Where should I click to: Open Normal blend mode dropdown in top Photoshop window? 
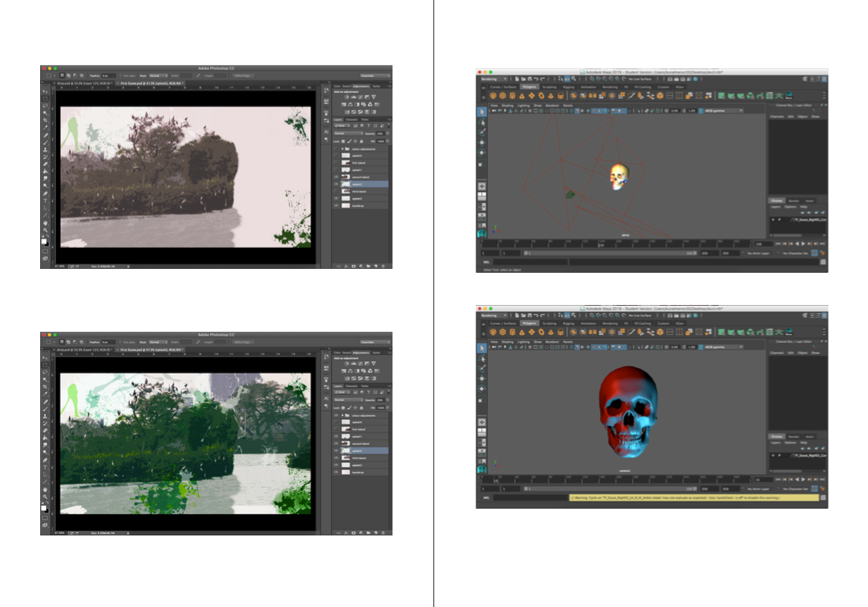tap(349, 134)
